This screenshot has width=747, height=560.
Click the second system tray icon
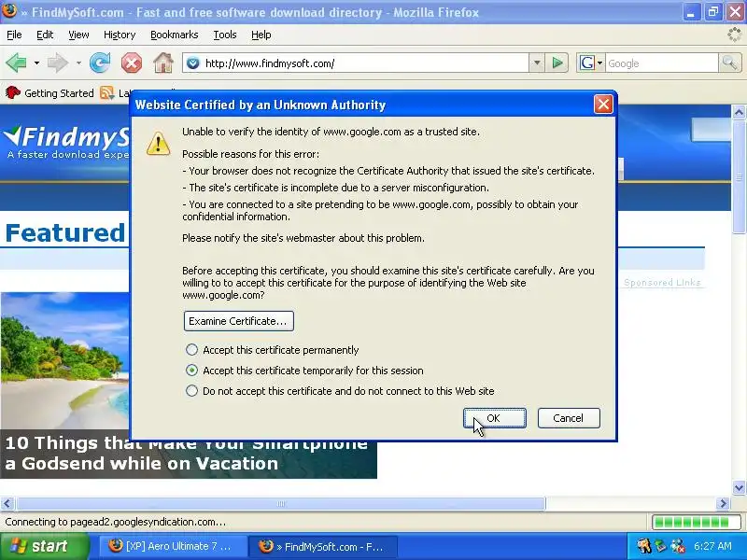coord(660,546)
